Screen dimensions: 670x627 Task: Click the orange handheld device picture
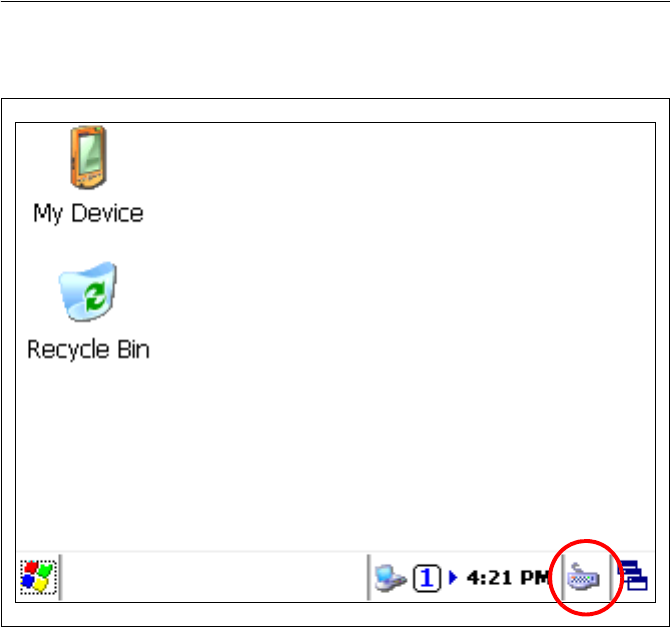click(x=88, y=157)
